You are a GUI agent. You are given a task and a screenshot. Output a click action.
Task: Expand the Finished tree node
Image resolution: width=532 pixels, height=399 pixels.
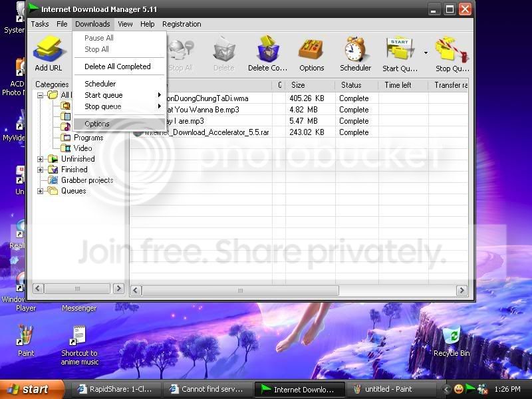point(40,170)
